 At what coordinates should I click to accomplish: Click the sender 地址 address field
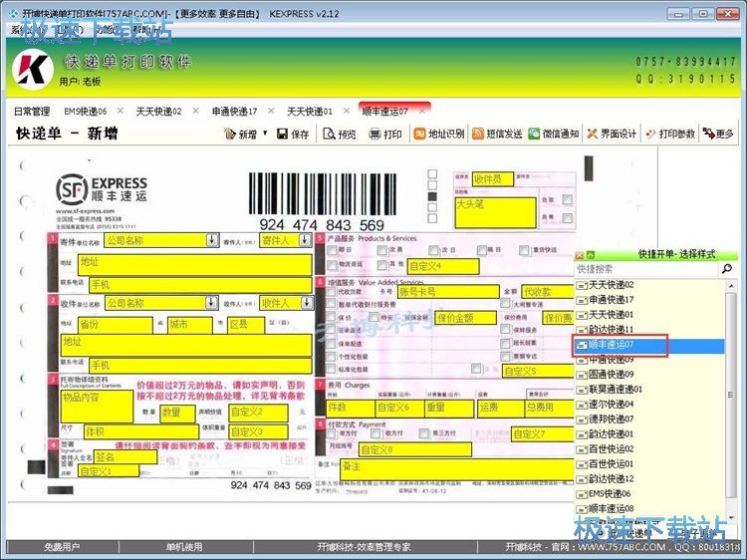click(x=195, y=264)
